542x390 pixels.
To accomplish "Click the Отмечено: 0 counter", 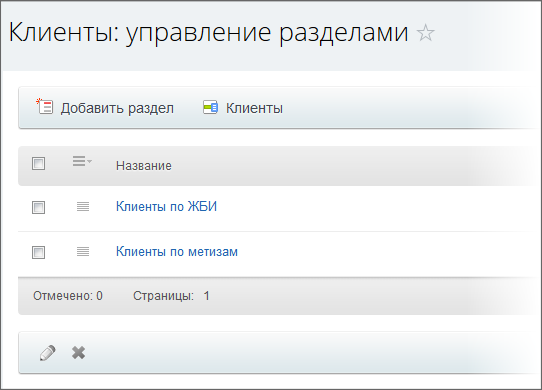I will [x=68, y=296].
